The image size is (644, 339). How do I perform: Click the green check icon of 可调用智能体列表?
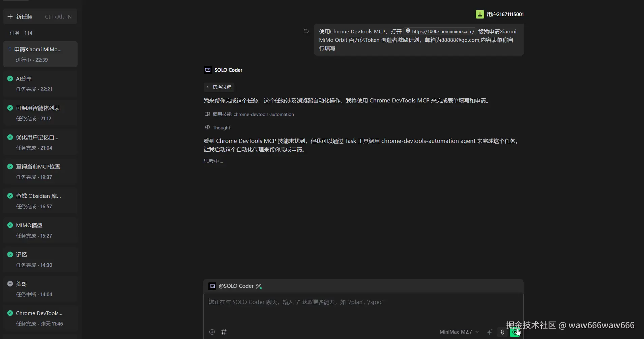click(x=10, y=108)
